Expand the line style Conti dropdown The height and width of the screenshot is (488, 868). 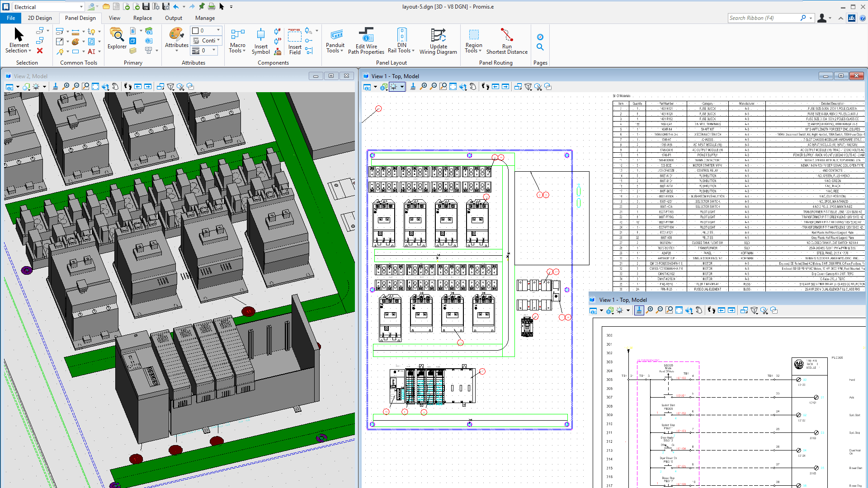[218, 40]
